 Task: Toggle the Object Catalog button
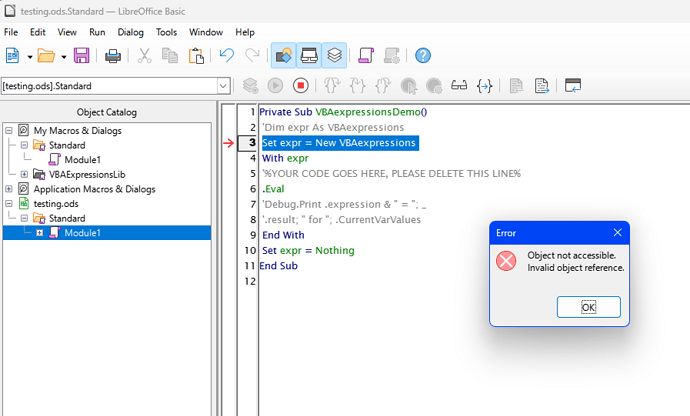click(x=283, y=55)
